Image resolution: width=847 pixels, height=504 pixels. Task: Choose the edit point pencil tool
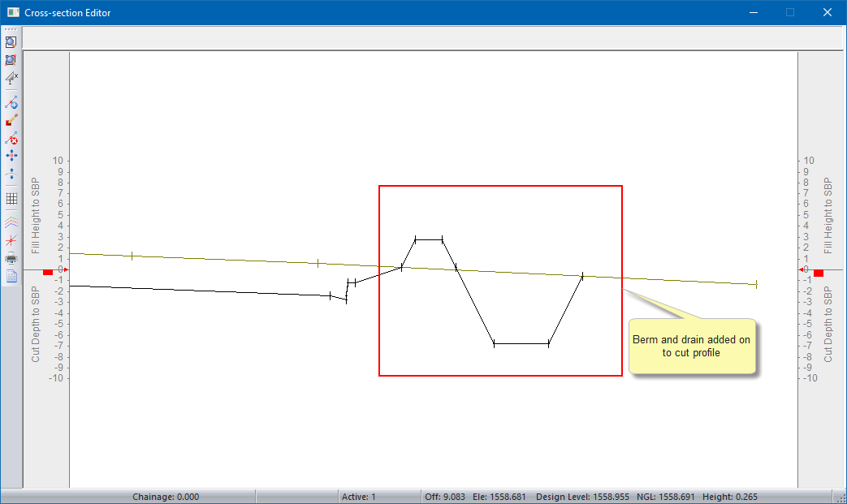pos(11,120)
